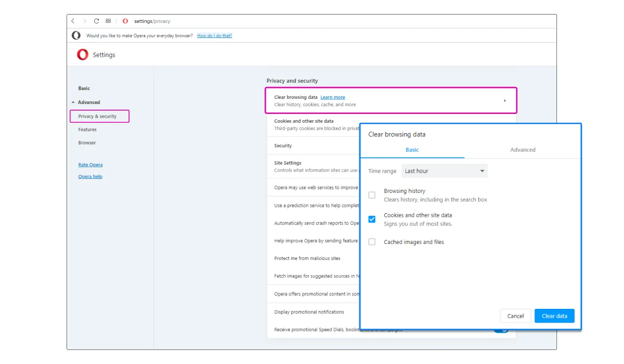Click the Opera icon in the address bar
The image size is (624, 364).
(x=125, y=21)
